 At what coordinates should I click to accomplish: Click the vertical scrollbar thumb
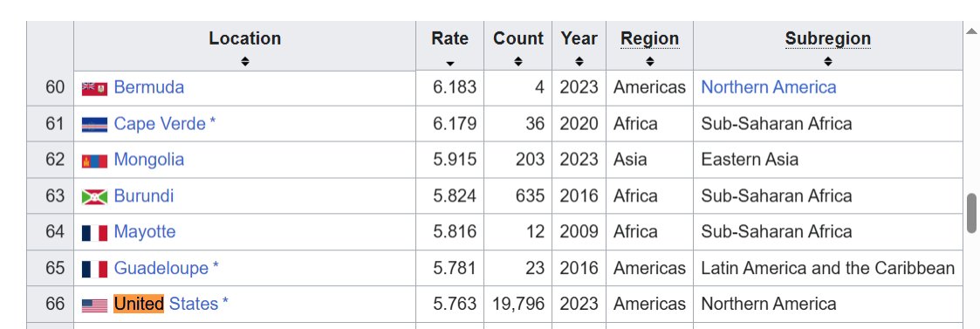[971, 213]
